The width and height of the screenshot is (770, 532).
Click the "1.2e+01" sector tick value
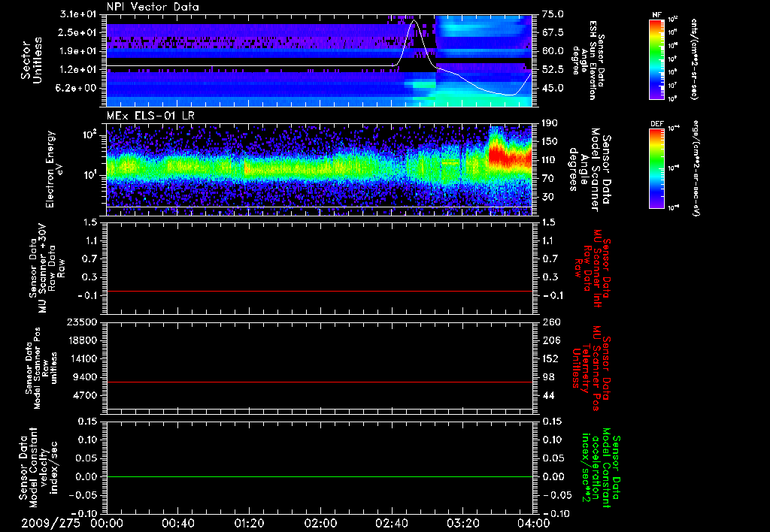tap(78, 70)
